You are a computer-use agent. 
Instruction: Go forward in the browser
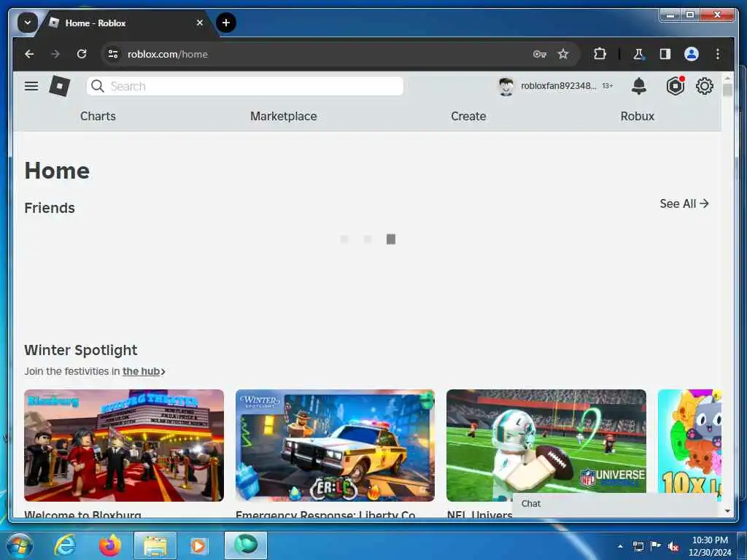[x=55, y=54]
